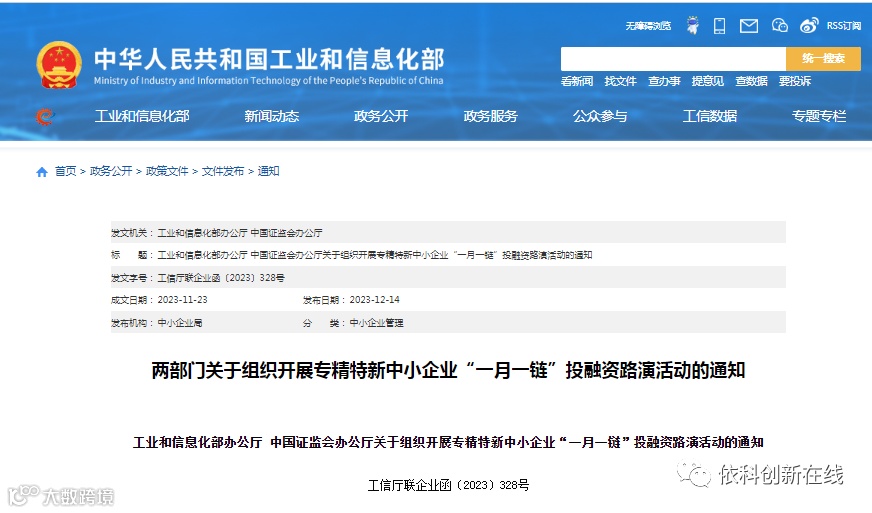Open 公众参与 navigation menu

[x=600, y=116]
